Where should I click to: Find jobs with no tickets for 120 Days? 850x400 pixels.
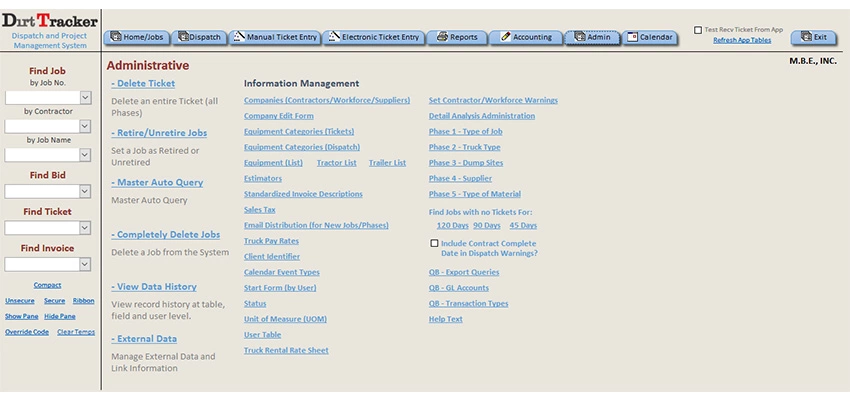click(453, 225)
